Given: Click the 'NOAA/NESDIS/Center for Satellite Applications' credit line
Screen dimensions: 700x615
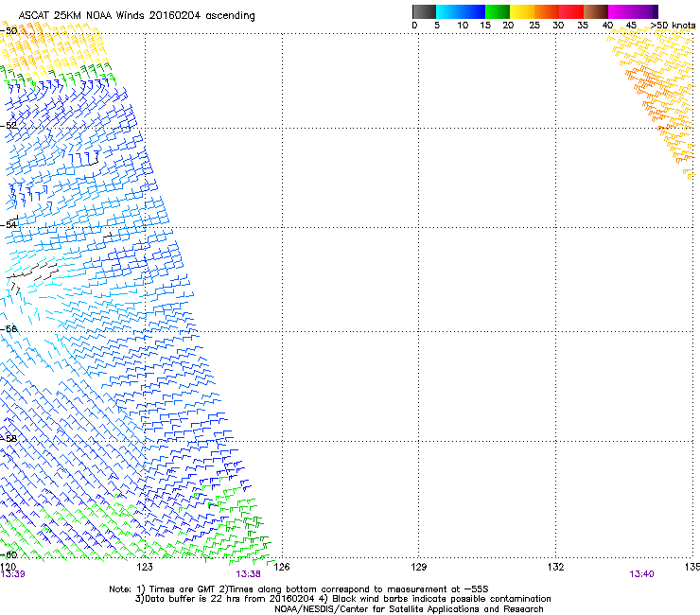Looking at the screenshot, I should [x=409, y=609].
